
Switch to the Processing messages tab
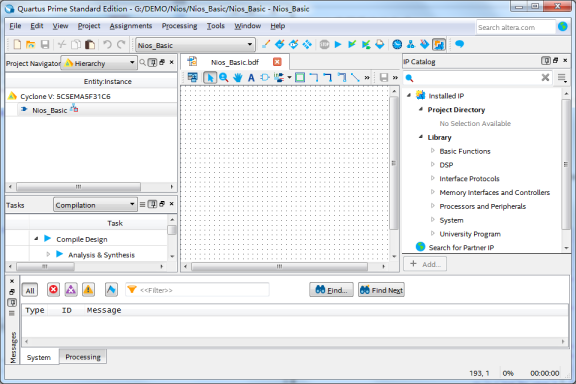83,357
